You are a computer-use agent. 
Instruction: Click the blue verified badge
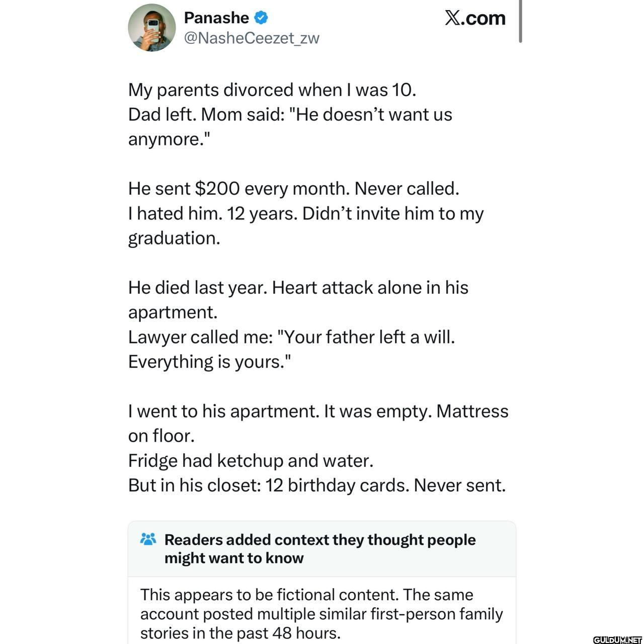pyautogui.click(x=260, y=18)
